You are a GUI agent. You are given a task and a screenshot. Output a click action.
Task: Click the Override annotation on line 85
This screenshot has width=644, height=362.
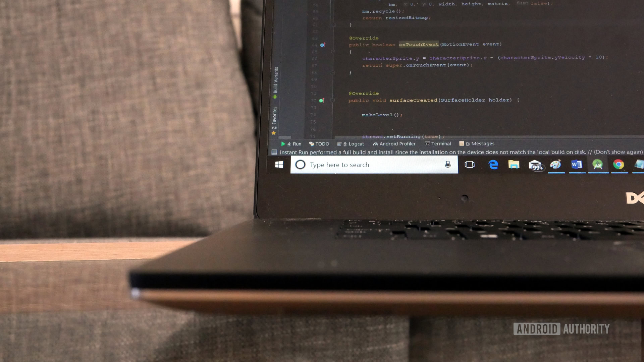point(364,38)
